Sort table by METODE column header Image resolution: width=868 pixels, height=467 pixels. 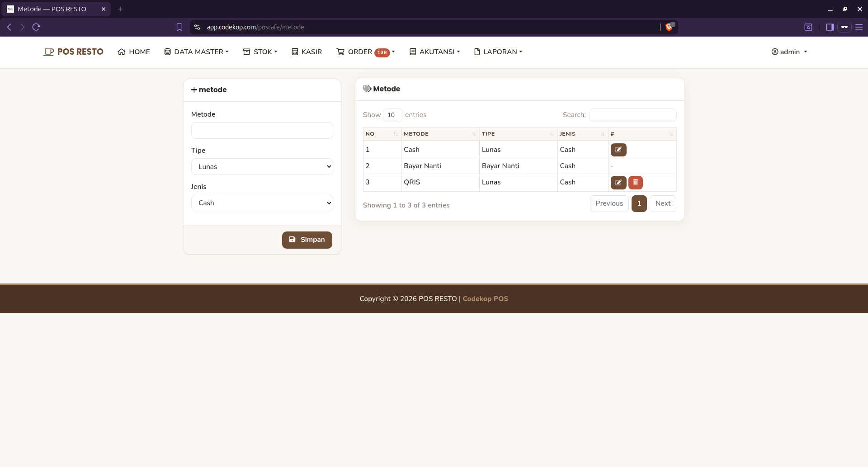(440, 134)
